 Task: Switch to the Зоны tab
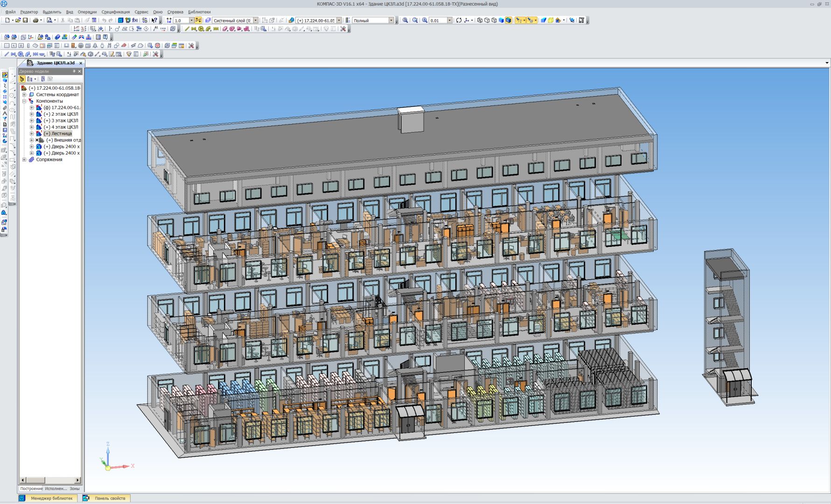75,489
